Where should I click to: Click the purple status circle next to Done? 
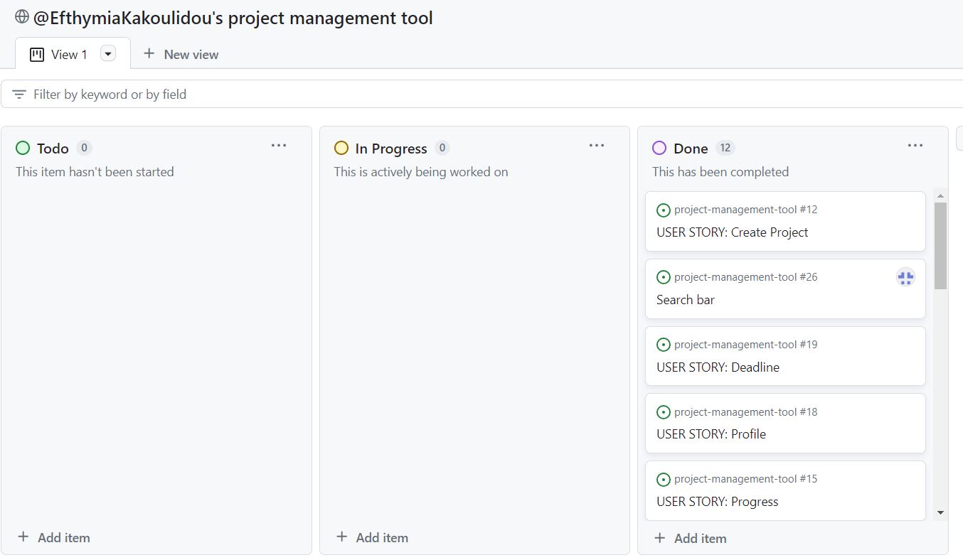(x=659, y=148)
